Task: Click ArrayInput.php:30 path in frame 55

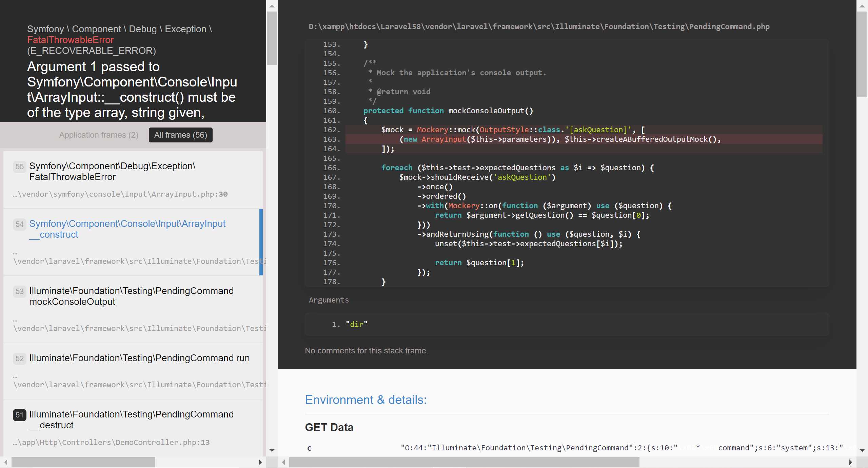Action: coord(120,194)
